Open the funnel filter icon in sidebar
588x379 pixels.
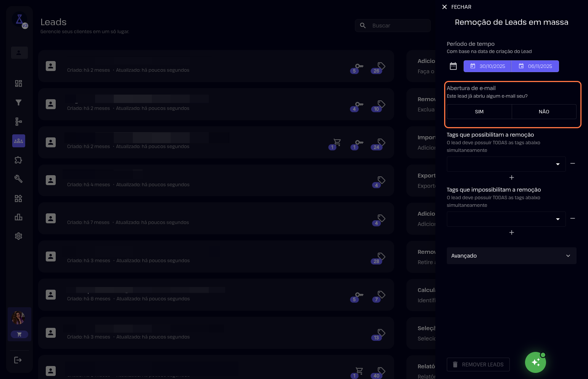[18, 103]
